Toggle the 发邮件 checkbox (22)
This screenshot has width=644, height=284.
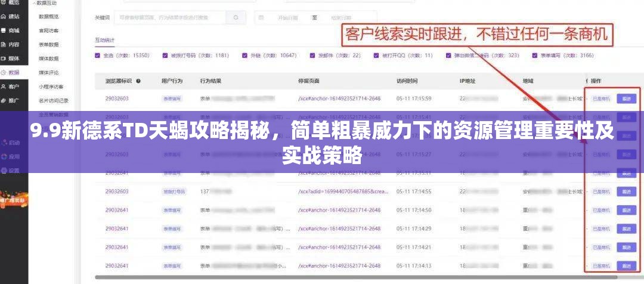[x=312, y=55]
